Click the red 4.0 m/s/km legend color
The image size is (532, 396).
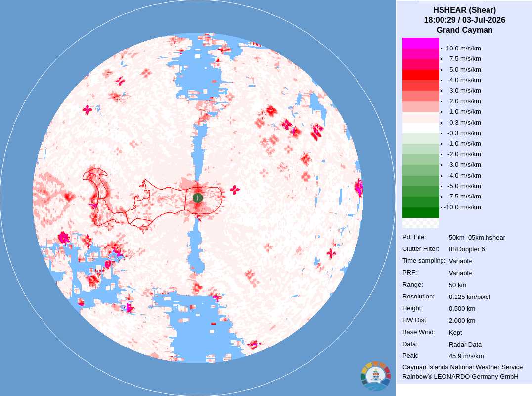click(x=420, y=75)
